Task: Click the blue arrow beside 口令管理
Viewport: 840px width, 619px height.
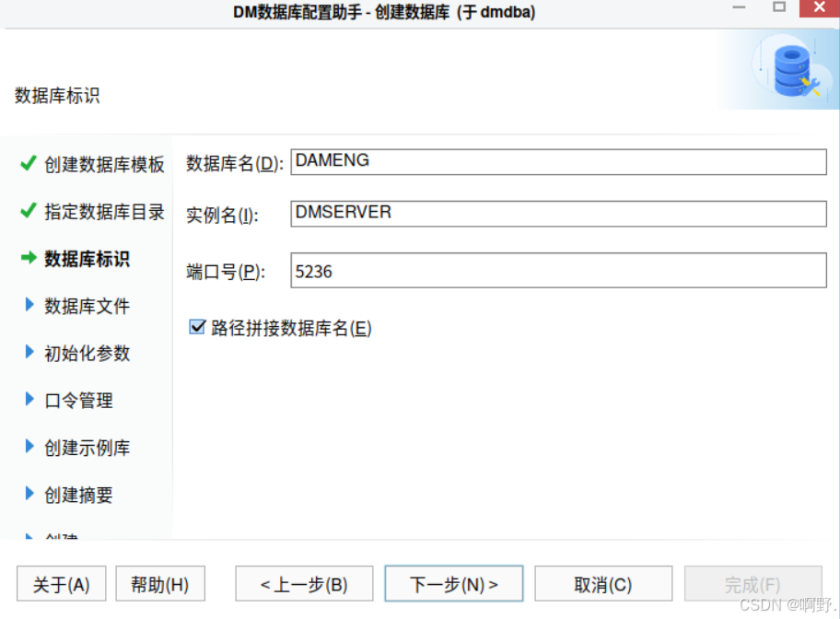Action: (x=28, y=400)
